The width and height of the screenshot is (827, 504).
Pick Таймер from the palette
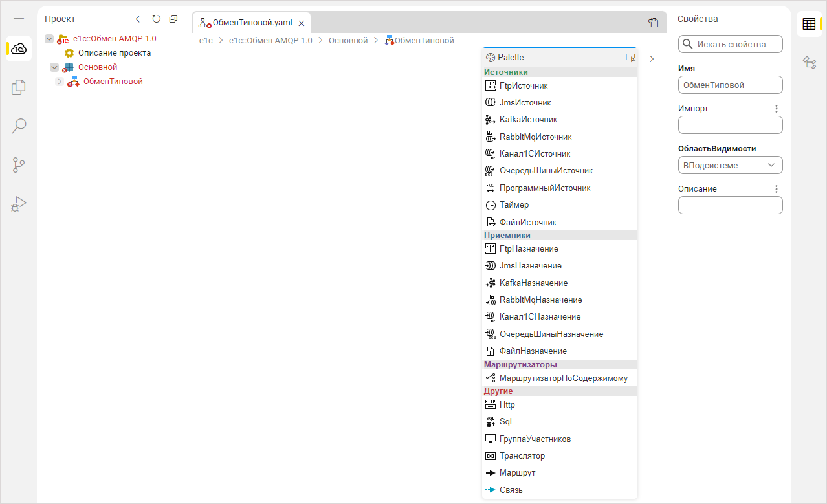[x=560, y=205]
